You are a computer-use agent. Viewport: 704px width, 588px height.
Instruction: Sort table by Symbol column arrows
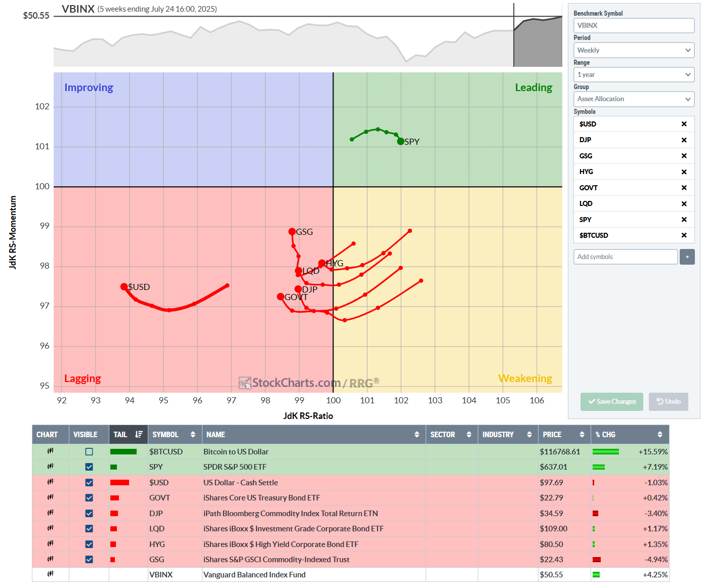[x=192, y=434]
